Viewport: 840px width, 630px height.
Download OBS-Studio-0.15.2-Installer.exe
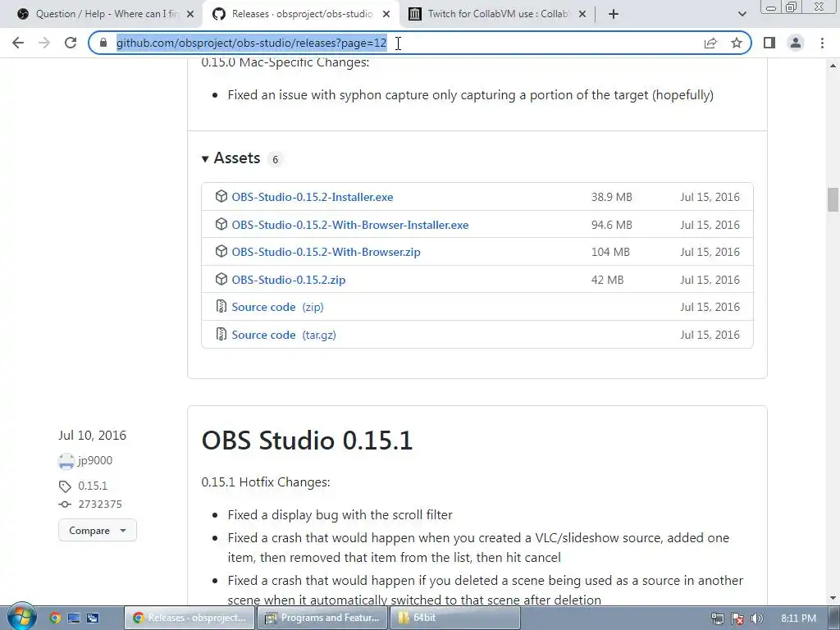313,197
